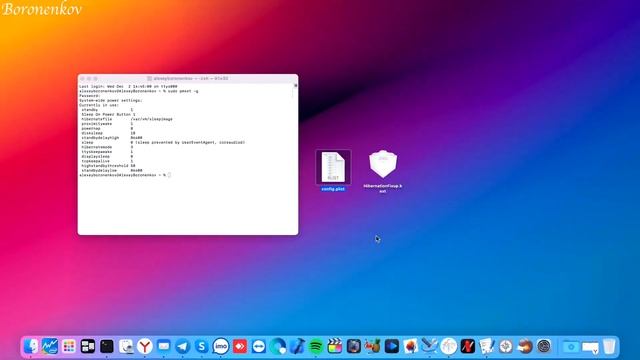Select the config.plist file on desktop
This screenshot has height=360, width=640.
(x=333, y=171)
